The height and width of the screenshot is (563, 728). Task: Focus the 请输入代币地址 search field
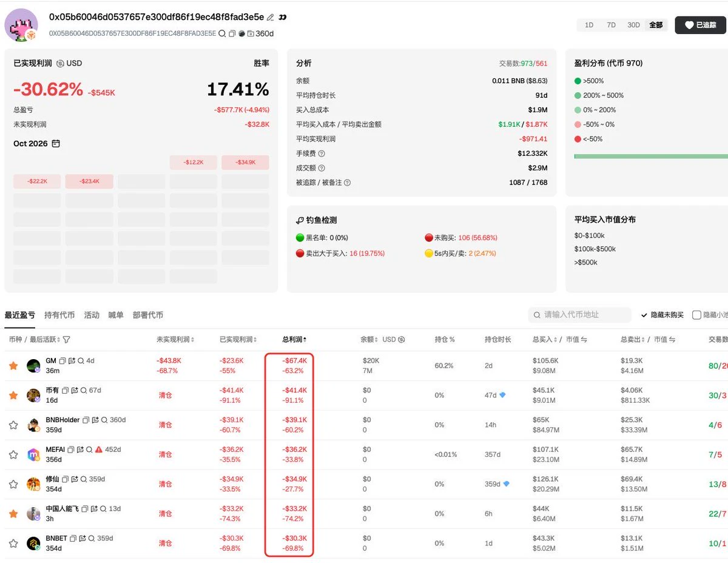(579, 315)
